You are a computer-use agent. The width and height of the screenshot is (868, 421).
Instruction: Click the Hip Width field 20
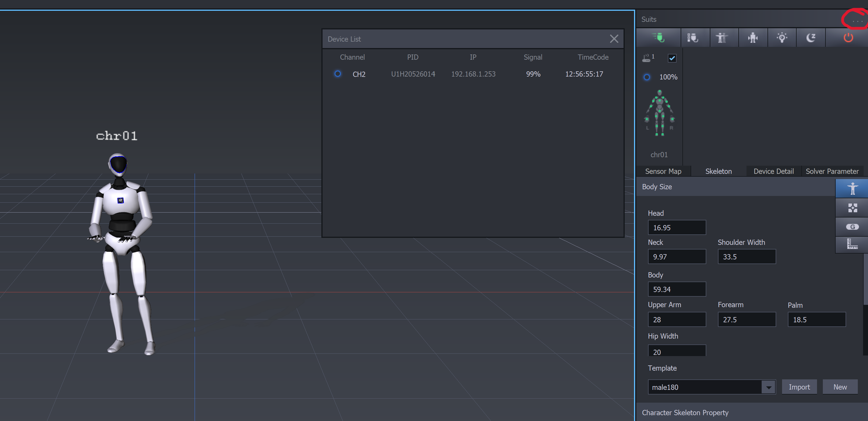[x=677, y=351]
